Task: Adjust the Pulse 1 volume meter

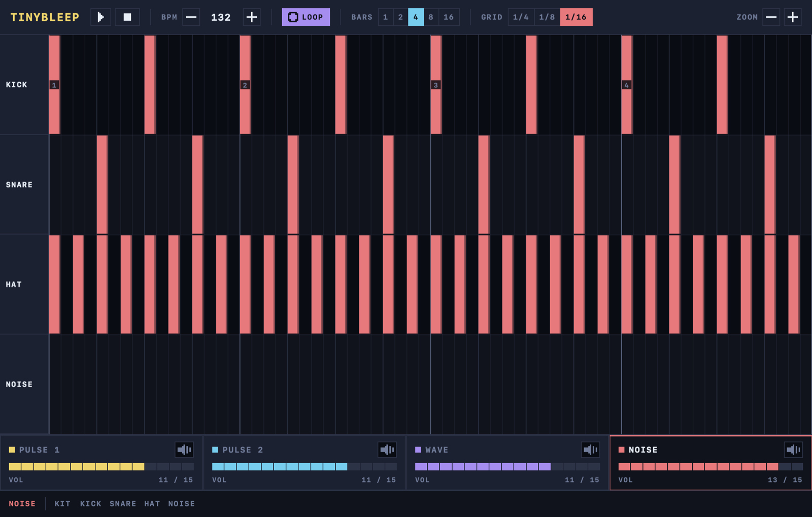Action: 101,466
